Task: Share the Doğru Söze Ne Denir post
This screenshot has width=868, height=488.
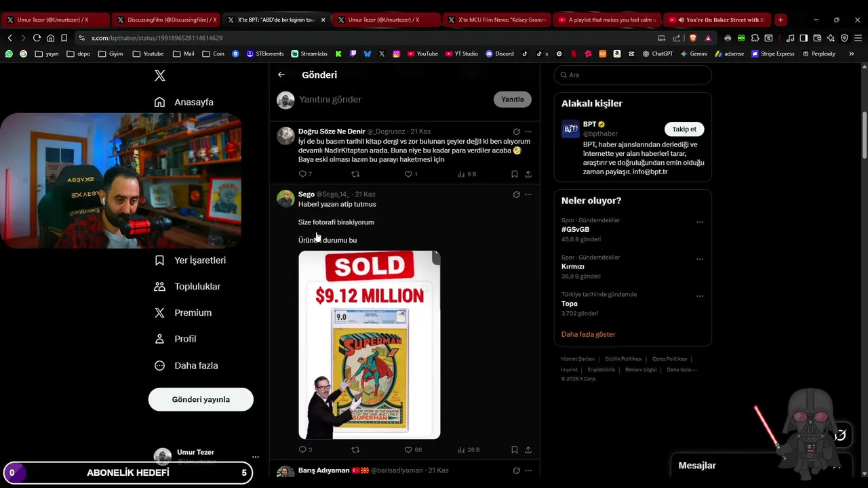Action: click(528, 174)
